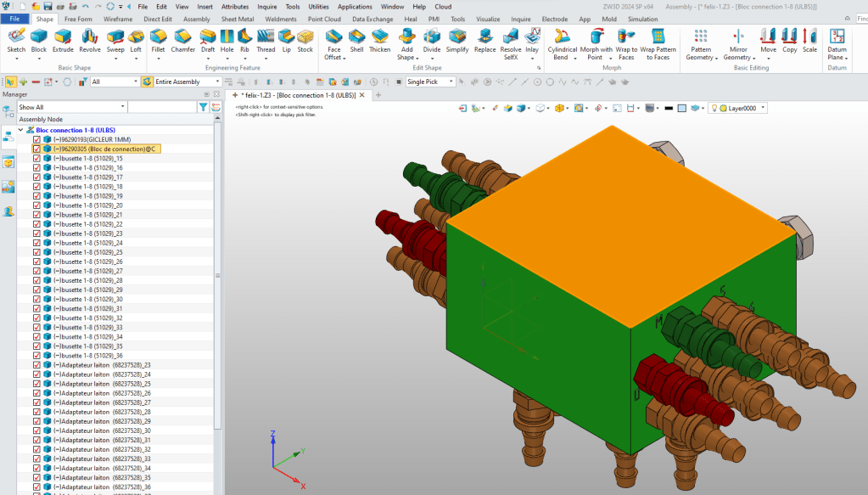Viewport: 868px width, 495px height.
Task: Toggle checkbox for Adaptateur laiton (68237528)_23
Action: (x=36, y=364)
